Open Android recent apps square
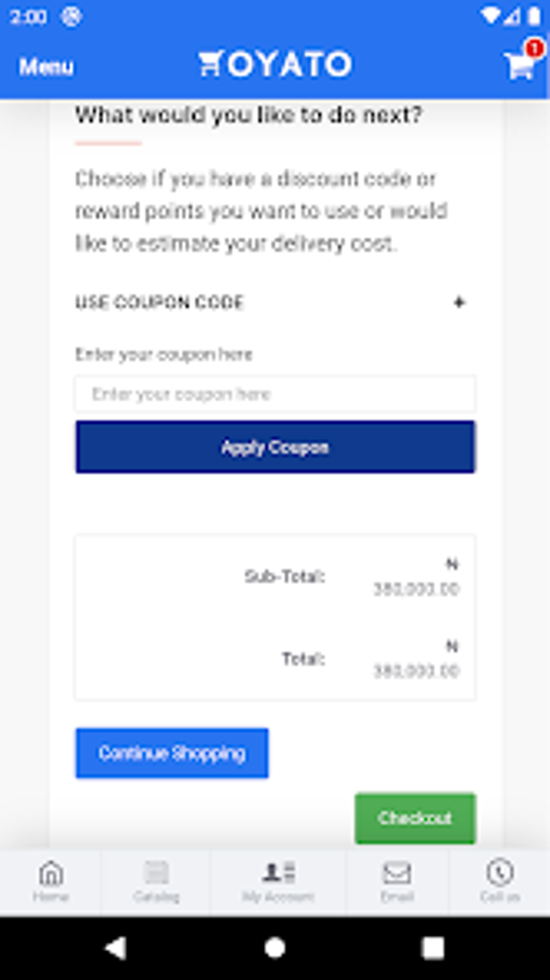 pyautogui.click(x=432, y=948)
